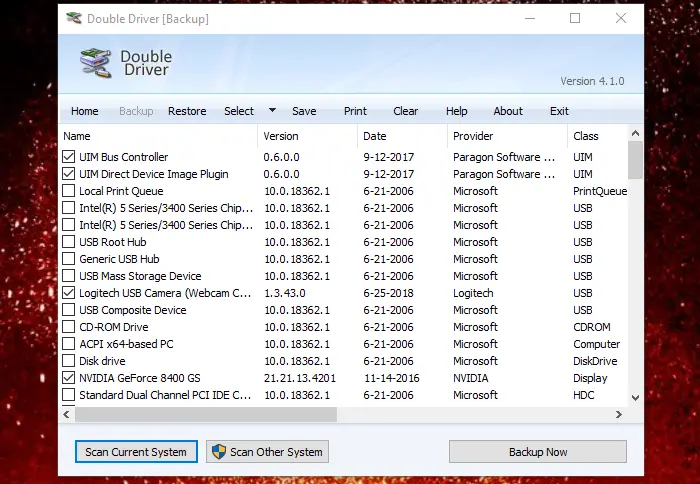Click the Select menu item
The image size is (700, 484).
(x=239, y=111)
